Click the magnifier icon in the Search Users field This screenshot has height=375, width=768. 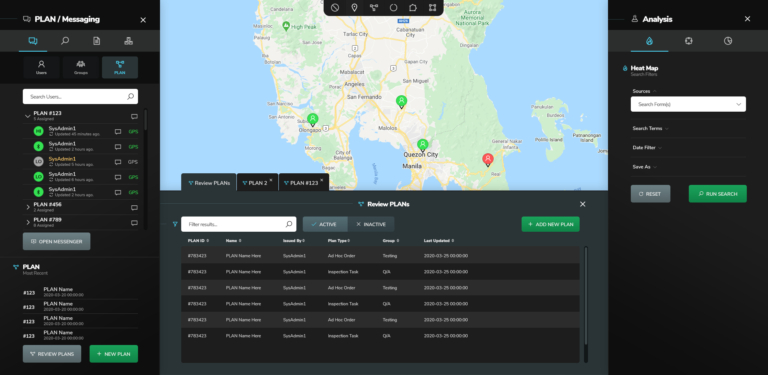130,96
